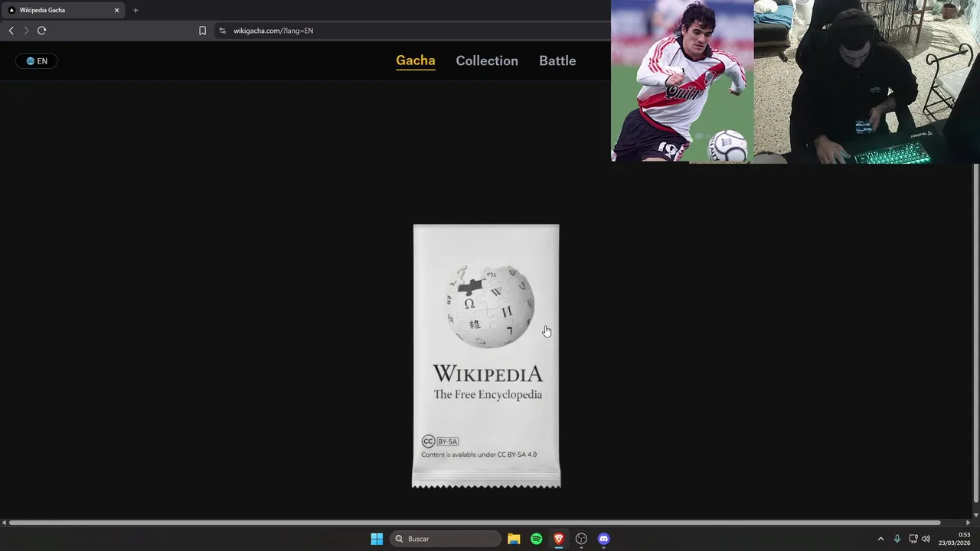980x551 pixels.
Task: Click the vertical page scrollbar
Action: 975,333
